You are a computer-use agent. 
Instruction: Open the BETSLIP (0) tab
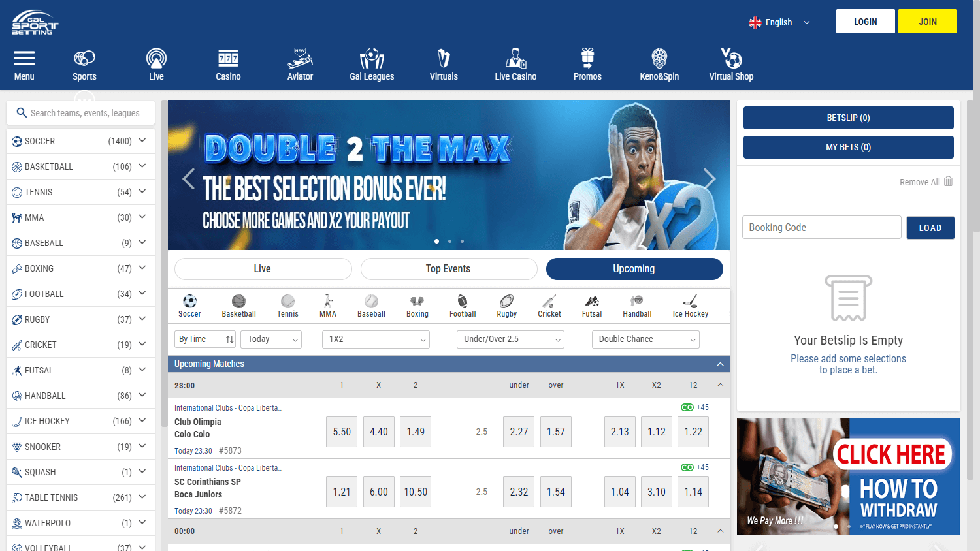pyautogui.click(x=848, y=118)
